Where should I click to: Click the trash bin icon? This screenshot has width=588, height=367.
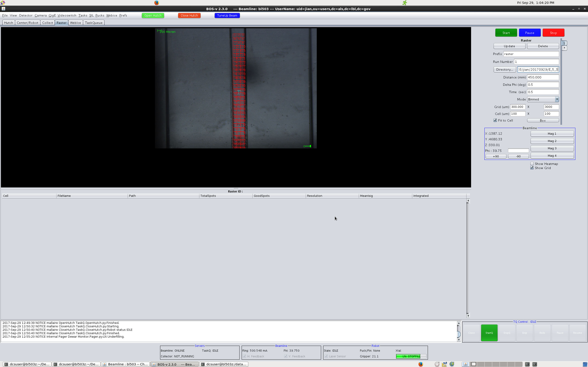click(585, 364)
